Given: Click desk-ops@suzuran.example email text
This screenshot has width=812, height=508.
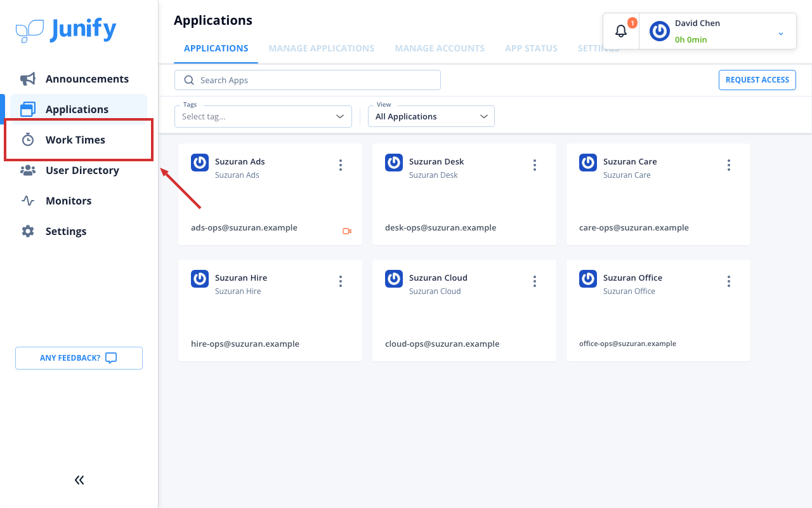Looking at the screenshot, I should [x=441, y=227].
